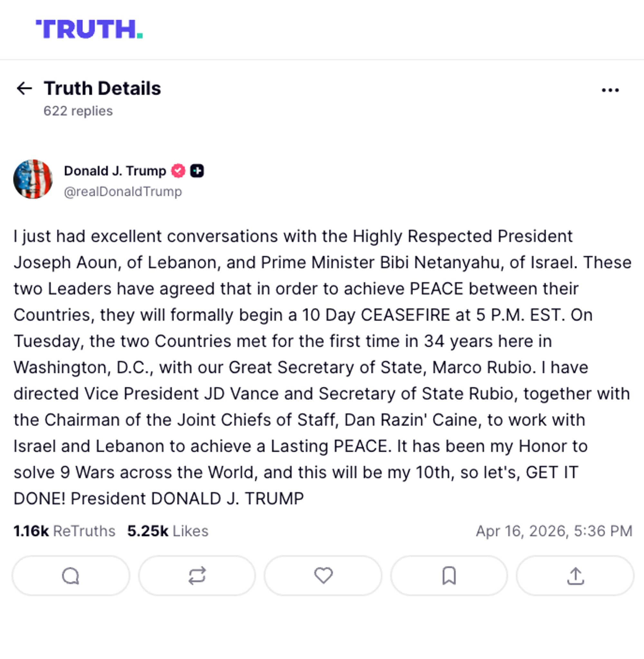View the 1.16k ReTruths list

(64, 531)
